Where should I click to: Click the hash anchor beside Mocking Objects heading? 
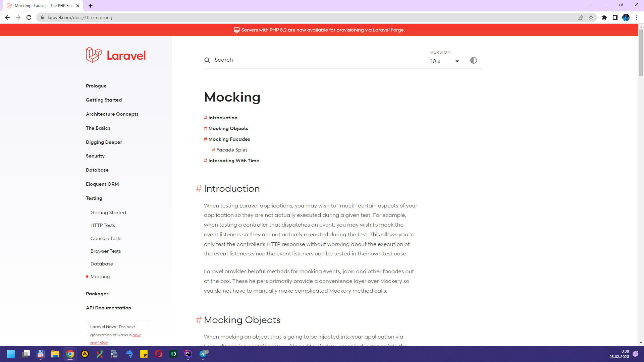click(199, 320)
